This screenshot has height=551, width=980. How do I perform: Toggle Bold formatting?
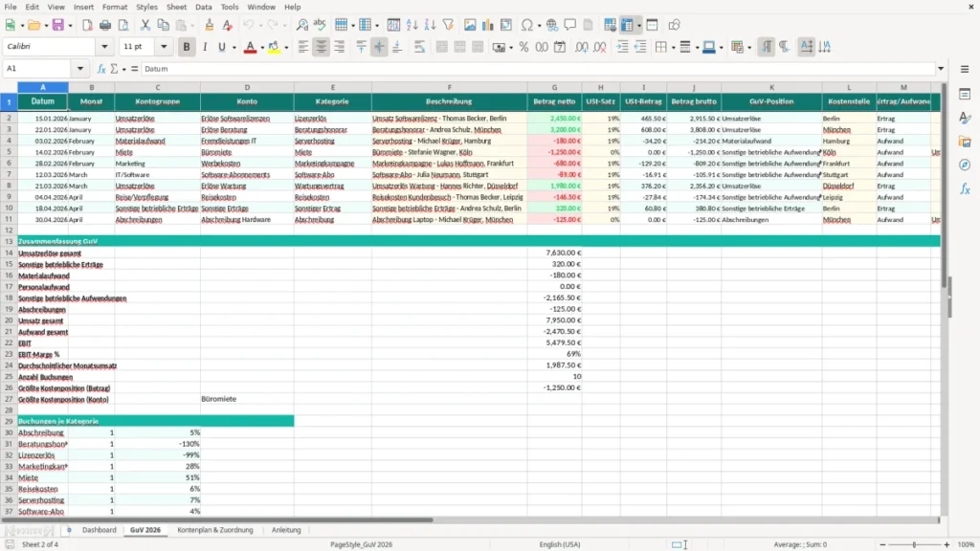pyautogui.click(x=187, y=47)
